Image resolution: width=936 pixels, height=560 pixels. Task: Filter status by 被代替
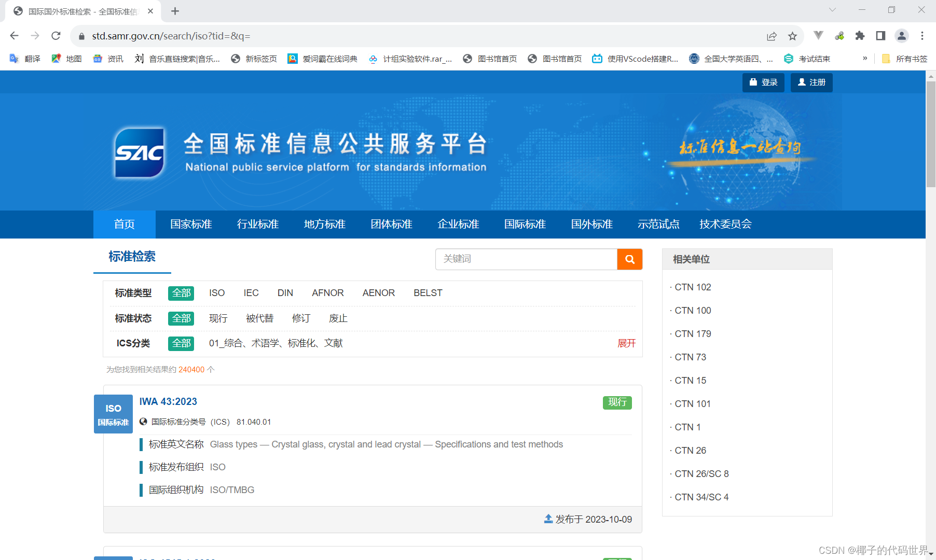[260, 318]
